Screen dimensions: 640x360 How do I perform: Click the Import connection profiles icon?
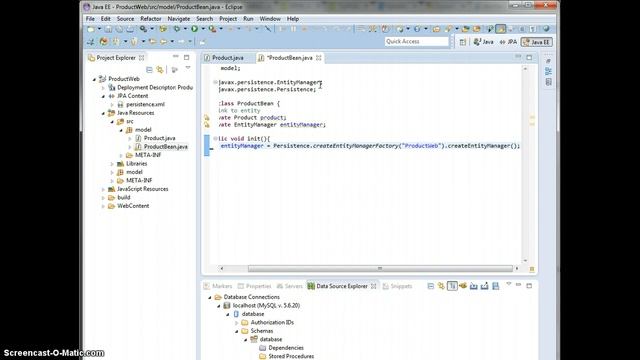coord(473,286)
